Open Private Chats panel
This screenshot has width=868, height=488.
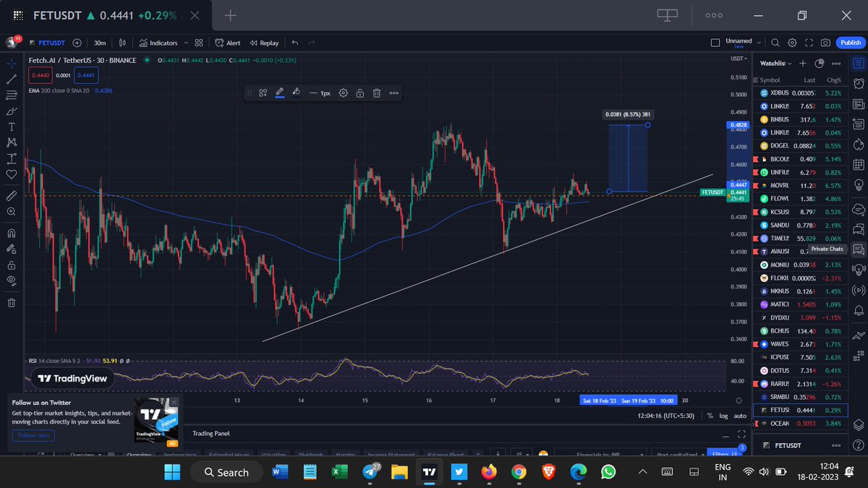click(x=859, y=249)
